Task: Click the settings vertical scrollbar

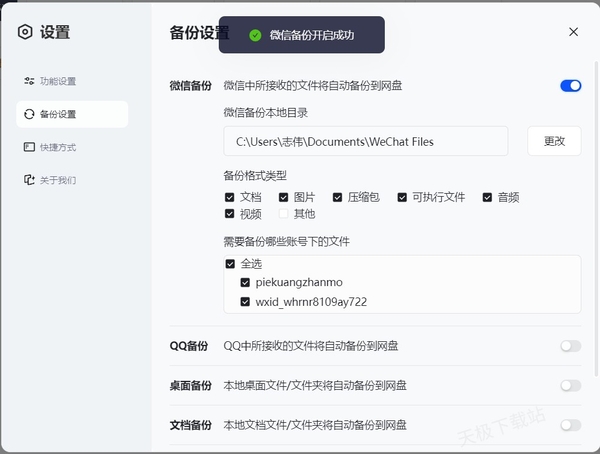Action: [596, 218]
